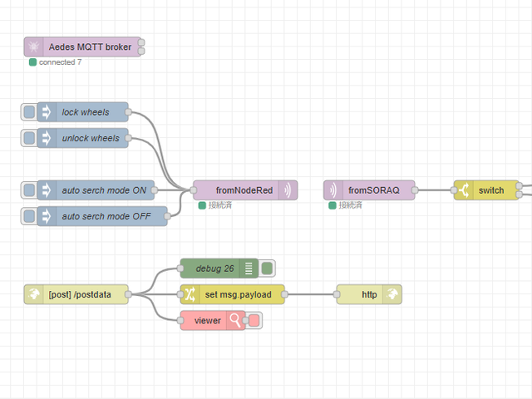
Task: Select the [post] /postdata node label
Action: click(80, 294)
